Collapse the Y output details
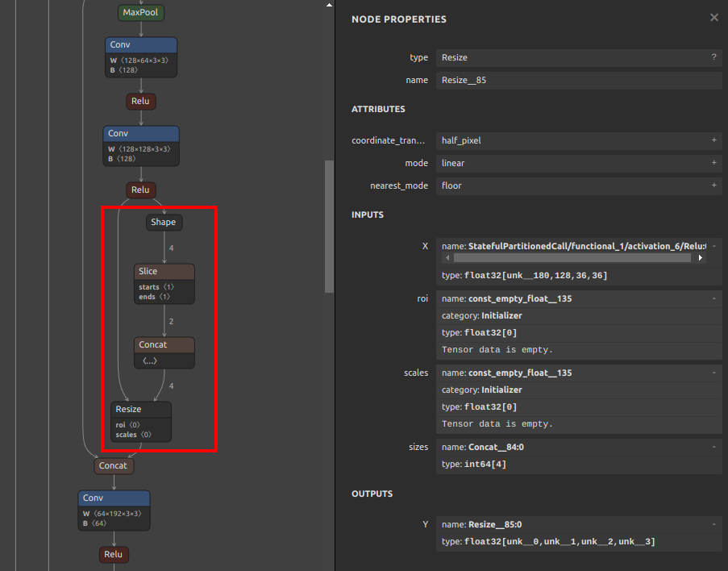 [x=714, y=524]
